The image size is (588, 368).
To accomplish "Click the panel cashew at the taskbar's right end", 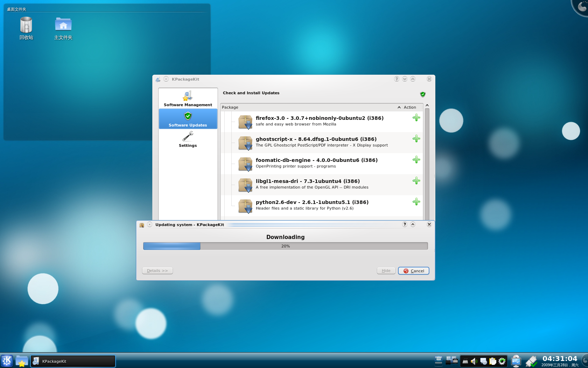I will click(x=585, y=361).
